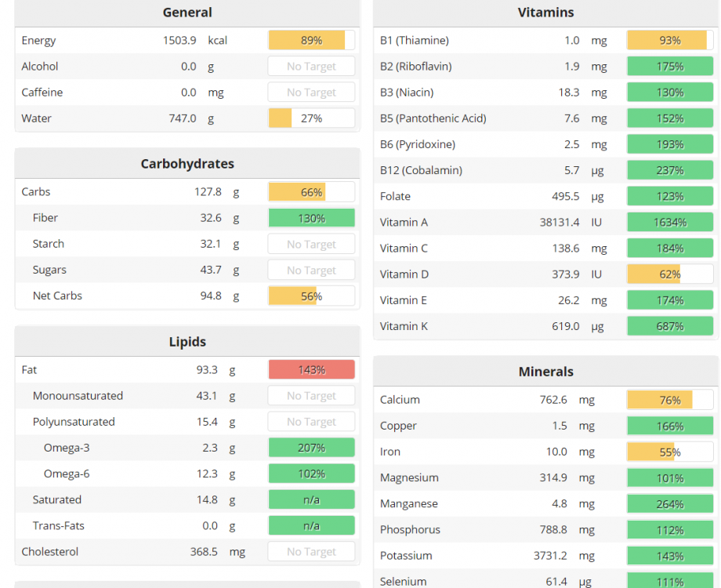This screenshot has height=588, width=721.
Task: Select the Omega-3 207% target bar
Action: pyautogui.click(x=311, y=448)
